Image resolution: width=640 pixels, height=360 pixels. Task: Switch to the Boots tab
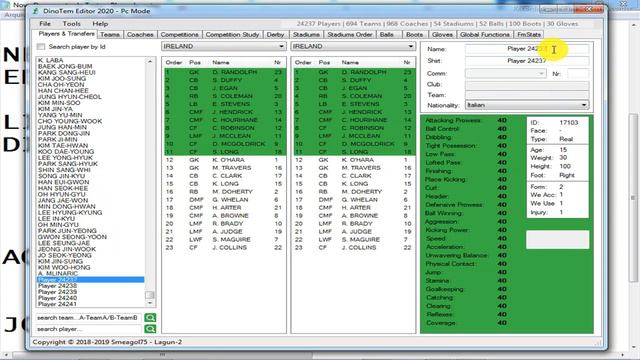pyautogui.click(x=415, y=35)
